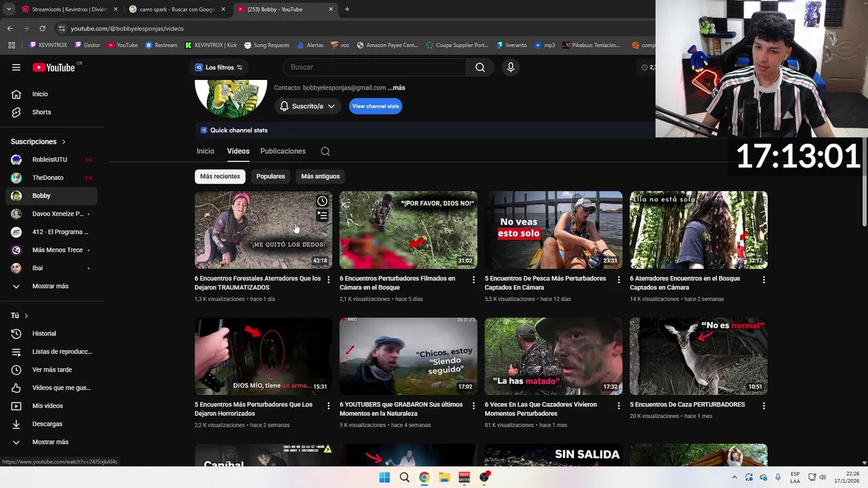868x488 pixels.
Task: Open Descargas in sidebar
Action: click(52, 424)
